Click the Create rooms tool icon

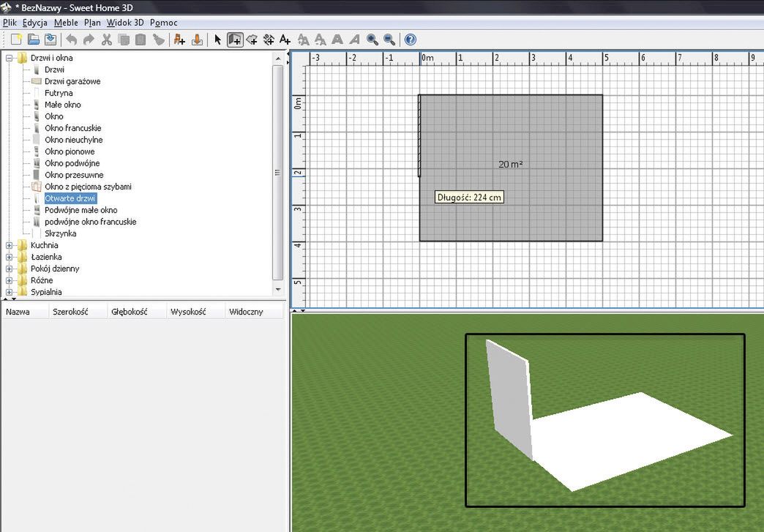pos(252,40)
